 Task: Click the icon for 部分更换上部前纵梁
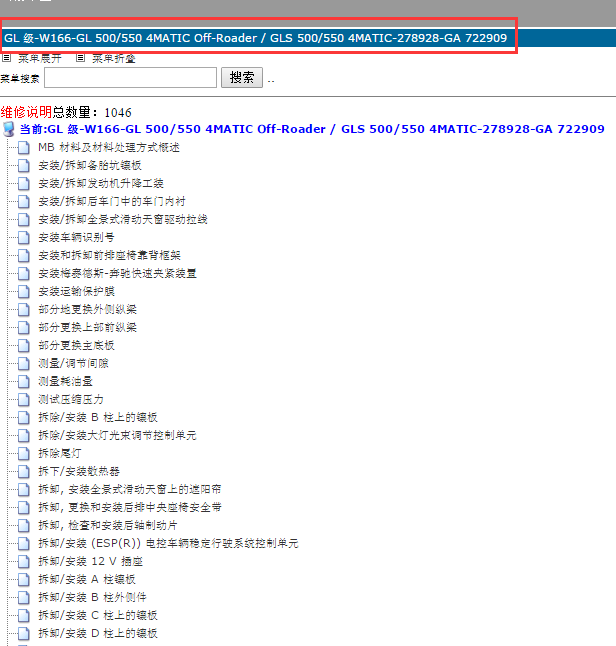pyautogui.click(x=24, y=328)
